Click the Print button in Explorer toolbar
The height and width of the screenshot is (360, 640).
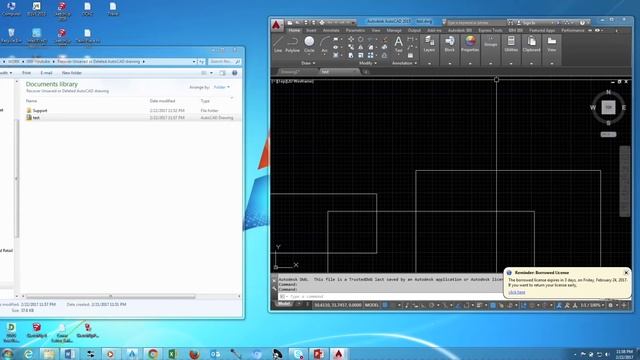point(27,73)
